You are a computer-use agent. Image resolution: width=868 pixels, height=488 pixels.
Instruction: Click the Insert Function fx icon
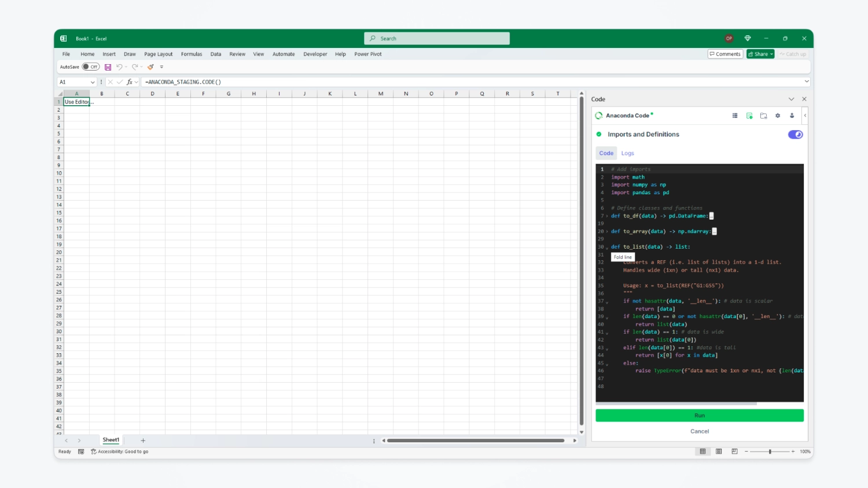coord(130,82)
